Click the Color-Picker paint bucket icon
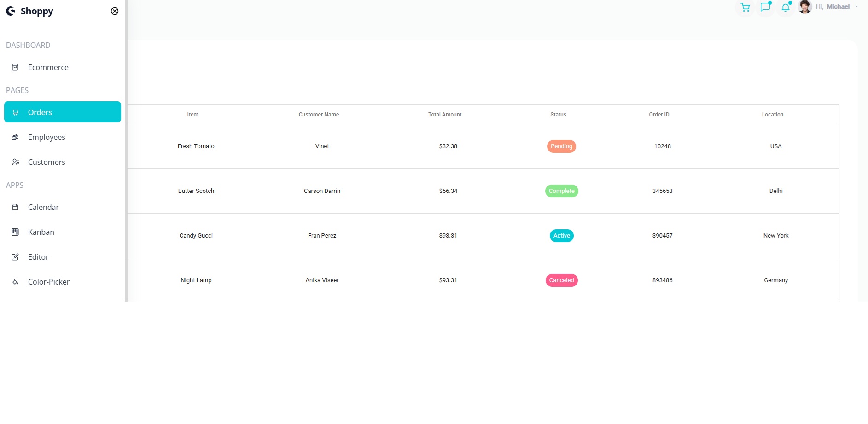 [x=15, y=282]
